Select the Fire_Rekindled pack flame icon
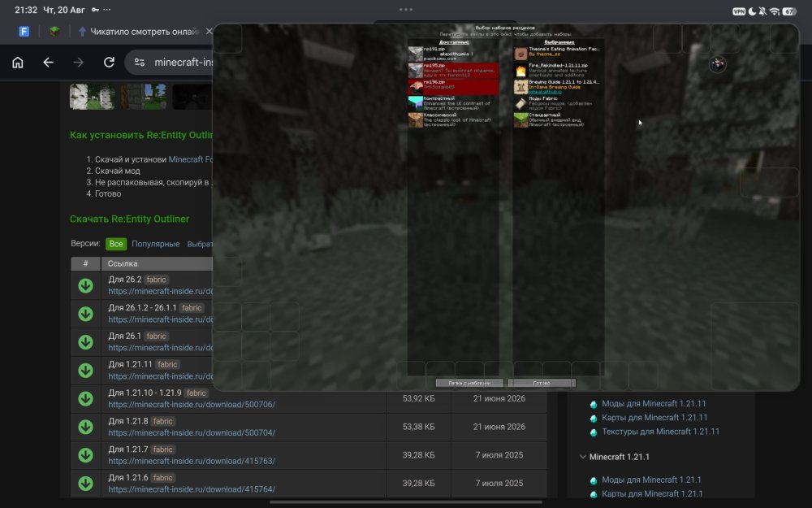 click(520, 71)
